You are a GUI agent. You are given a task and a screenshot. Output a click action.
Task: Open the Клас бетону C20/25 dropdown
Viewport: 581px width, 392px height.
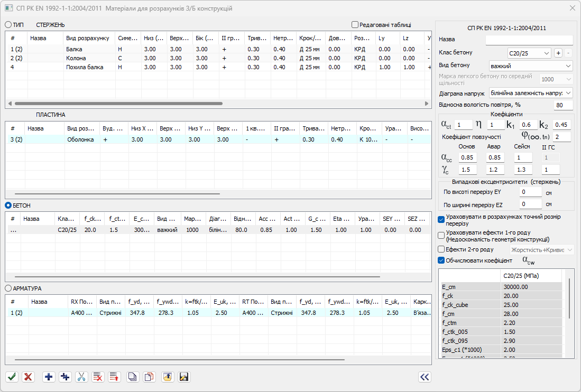(x=528, y=53)
